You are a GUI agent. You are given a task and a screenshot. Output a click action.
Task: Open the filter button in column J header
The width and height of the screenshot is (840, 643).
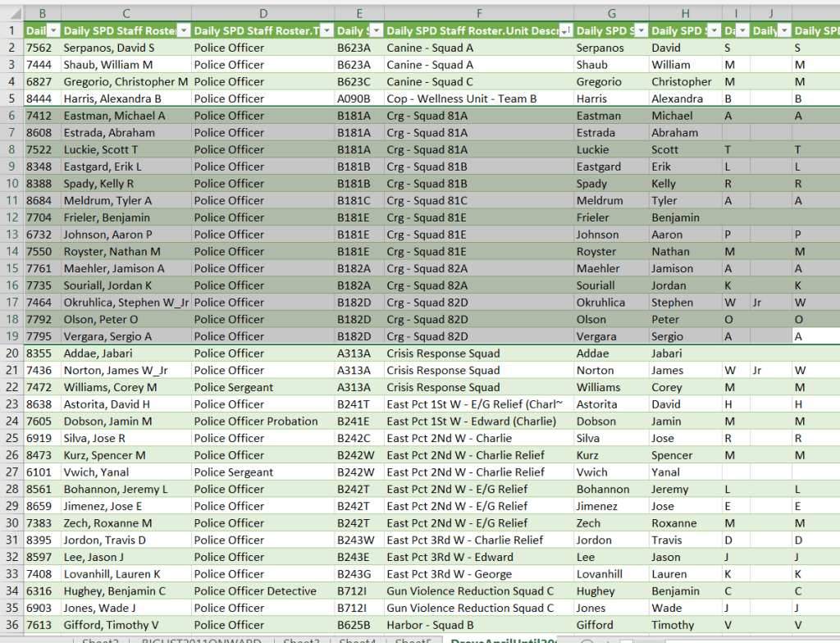pos(784,30)
